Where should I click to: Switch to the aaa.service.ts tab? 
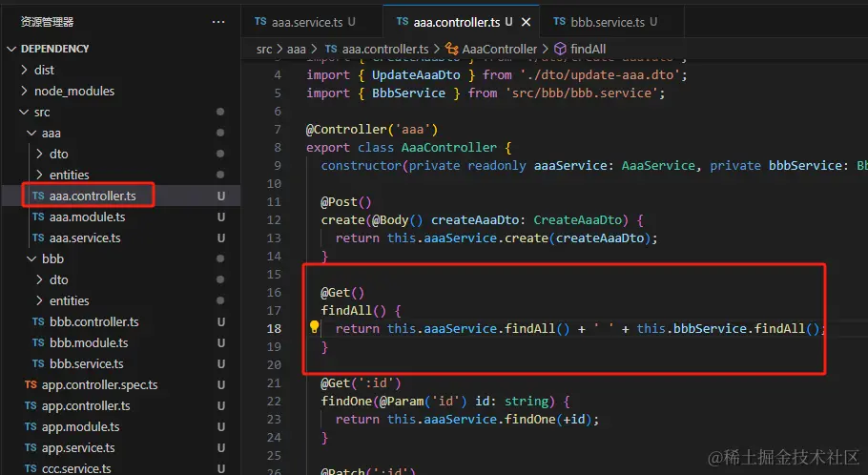(x=307, y=22)
